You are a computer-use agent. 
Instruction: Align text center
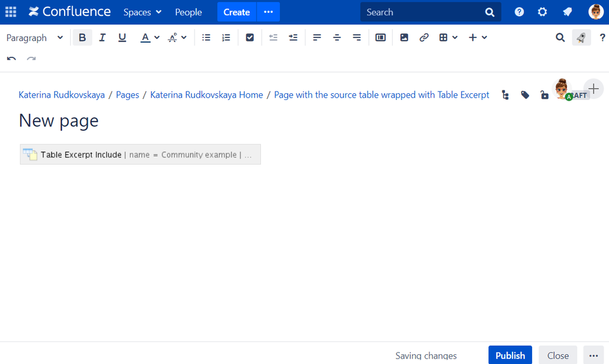coord(337,38)
